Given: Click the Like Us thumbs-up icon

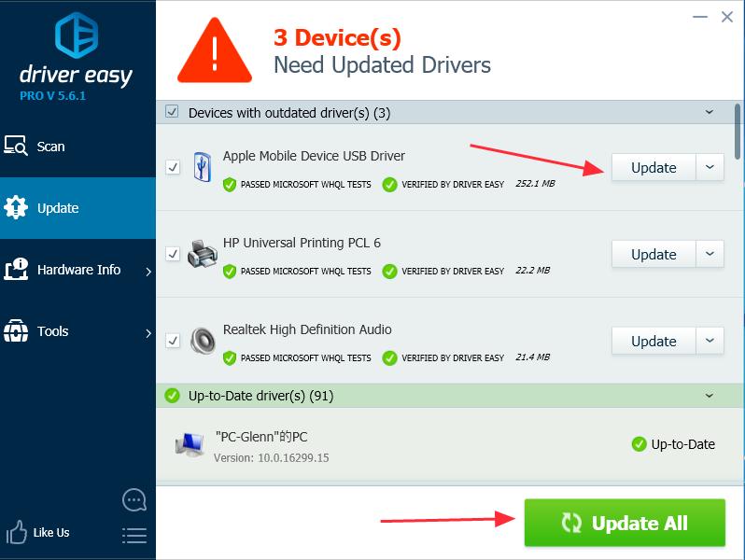Looking at the screenshot, I should pyautogui.click(x=18, y=533).
